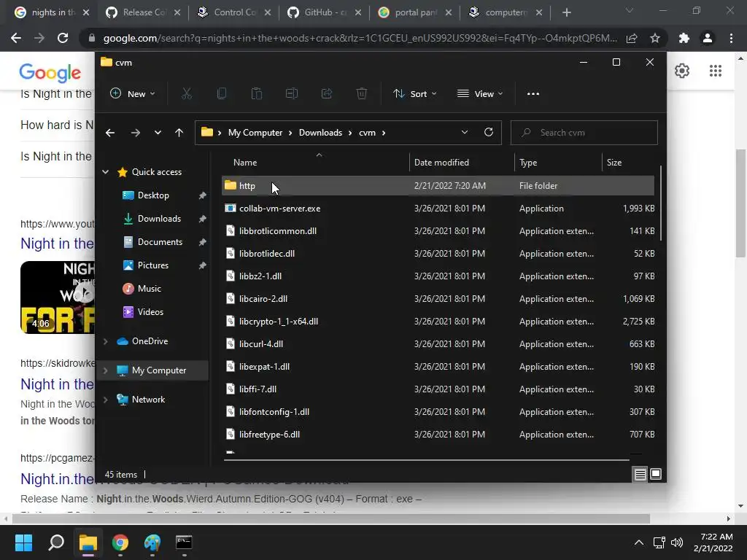Open Command Prompt from taskbar

pyautogui.click(x=184, y=542)
